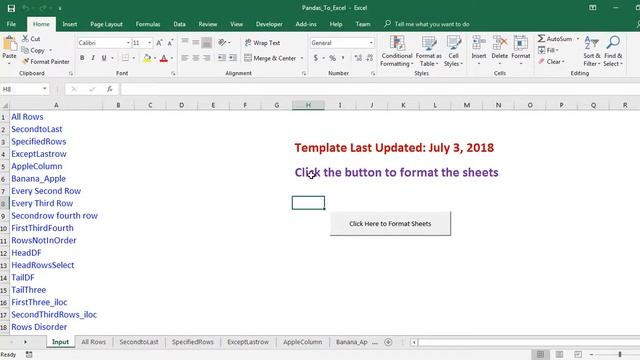Image resolution: width=640 pixels, height=360 pixels.
Task: Click Merge & Center
Action: pos(271,58)
